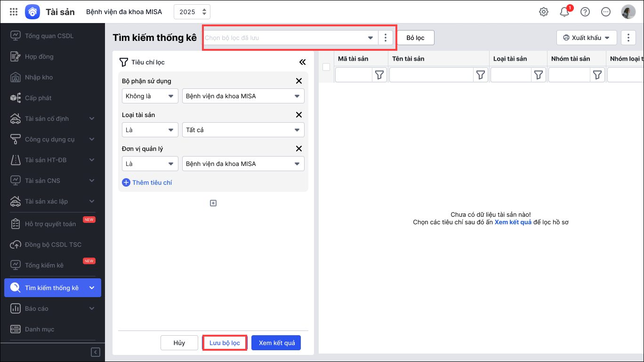The width and height of the screenshot is (644, 362).
Task: Remove the Bộ phận sử dụng criterion
Action: [298, 81]
